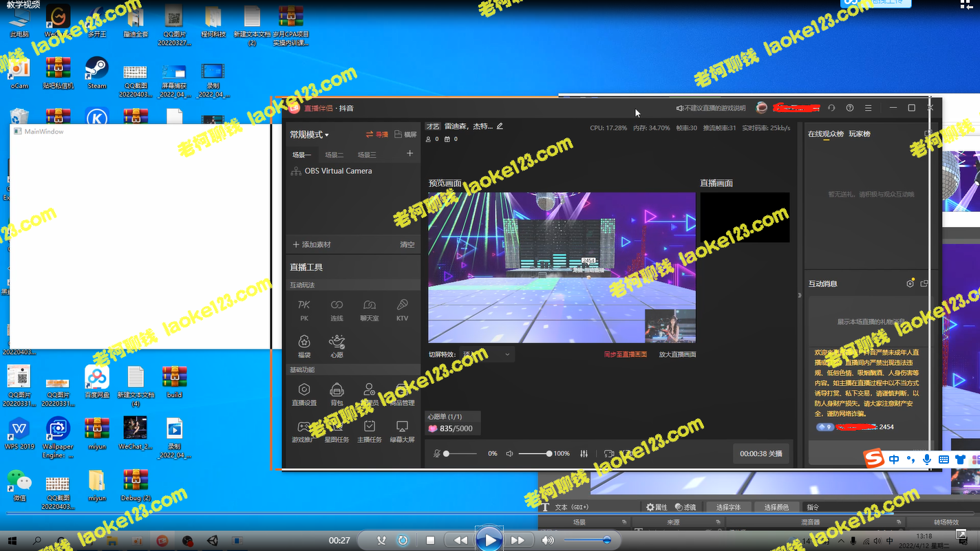Open the PK interactive tool
The image size is (980, 551).
click(304, 310)
